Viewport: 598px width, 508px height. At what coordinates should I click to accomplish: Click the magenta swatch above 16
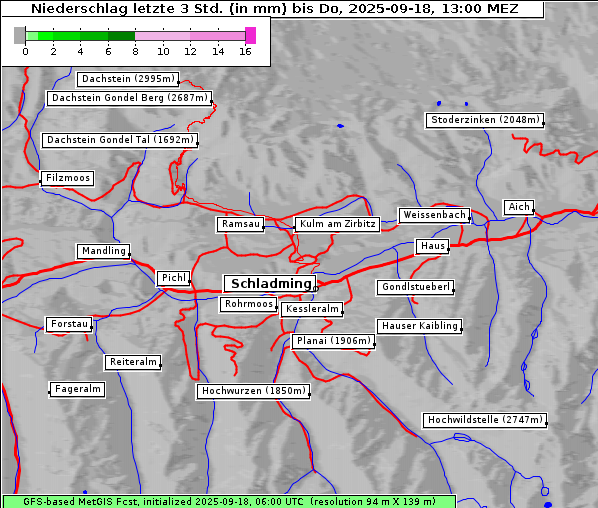(250, 35)
